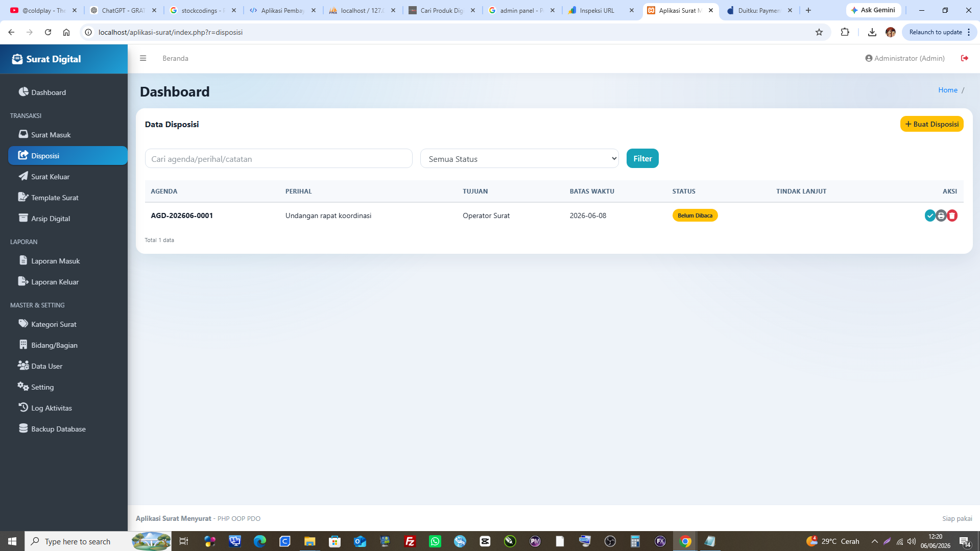Image resolution: width=980 pixels, height=551 pixels.
Task: Toggle the sidebar hamburger menu
Action: [x=143, y=58]
